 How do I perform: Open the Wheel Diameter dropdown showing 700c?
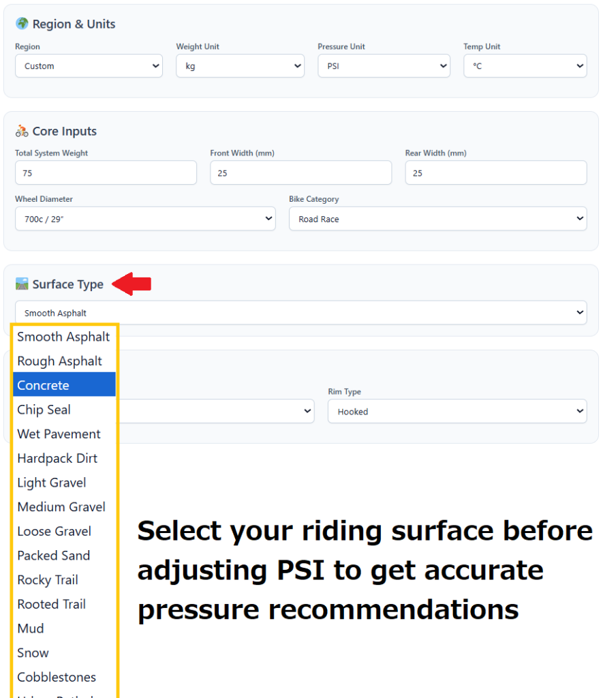coord(145,218)
